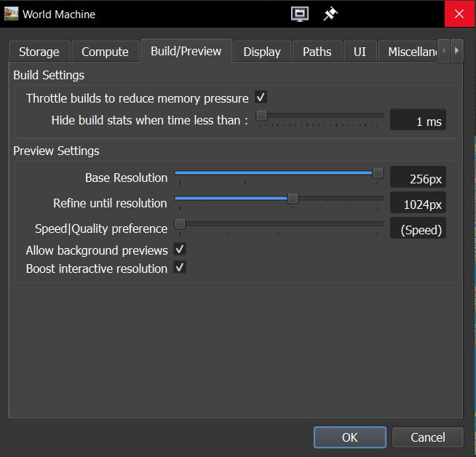Click the Base Resolution label

[x=127, y=178]
